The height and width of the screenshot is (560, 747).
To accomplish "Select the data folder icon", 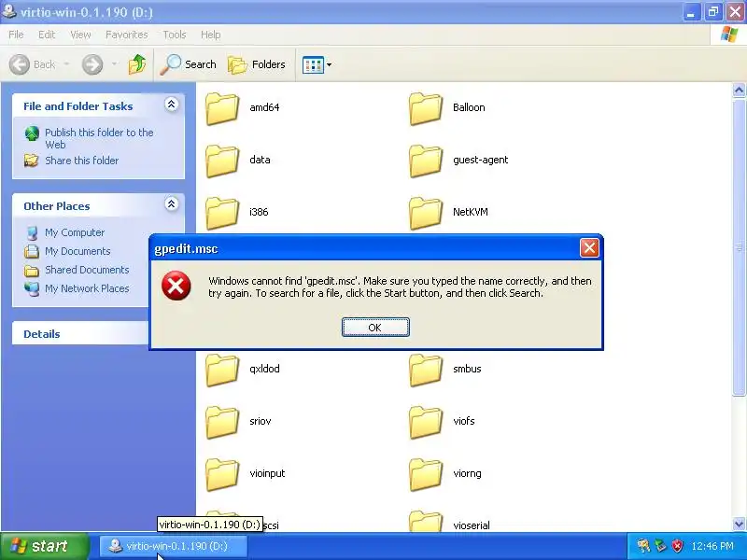I will [x=222, y=161].
